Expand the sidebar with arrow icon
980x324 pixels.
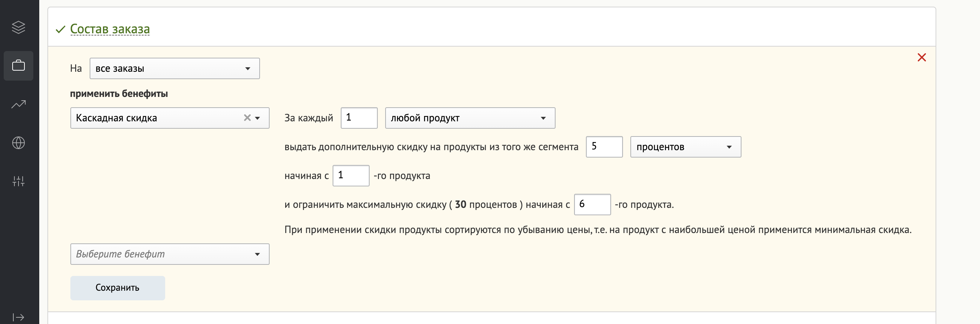tap(18, 317)
